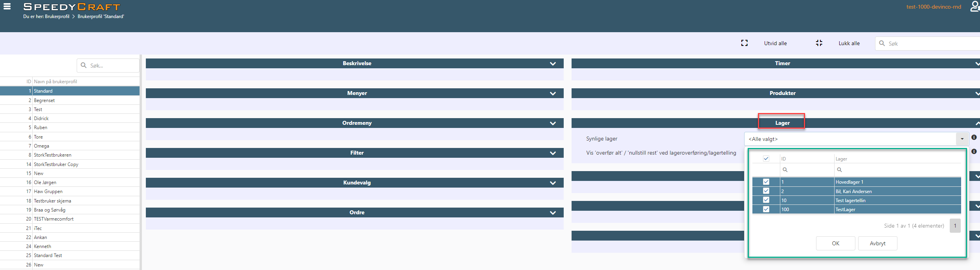The image size is (980, 270).
Task: Expand the Ordre section chevron
Action: [x=553, y=213]
